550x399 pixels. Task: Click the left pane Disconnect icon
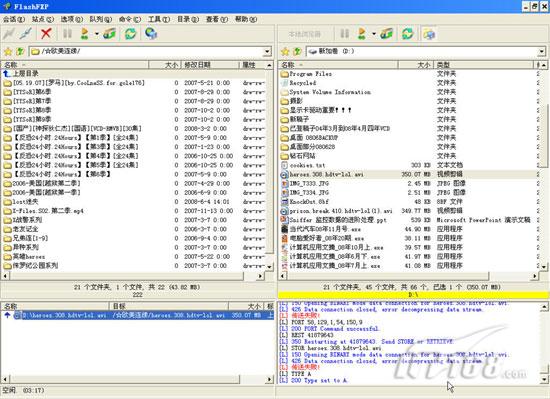(x=26, y=34)
